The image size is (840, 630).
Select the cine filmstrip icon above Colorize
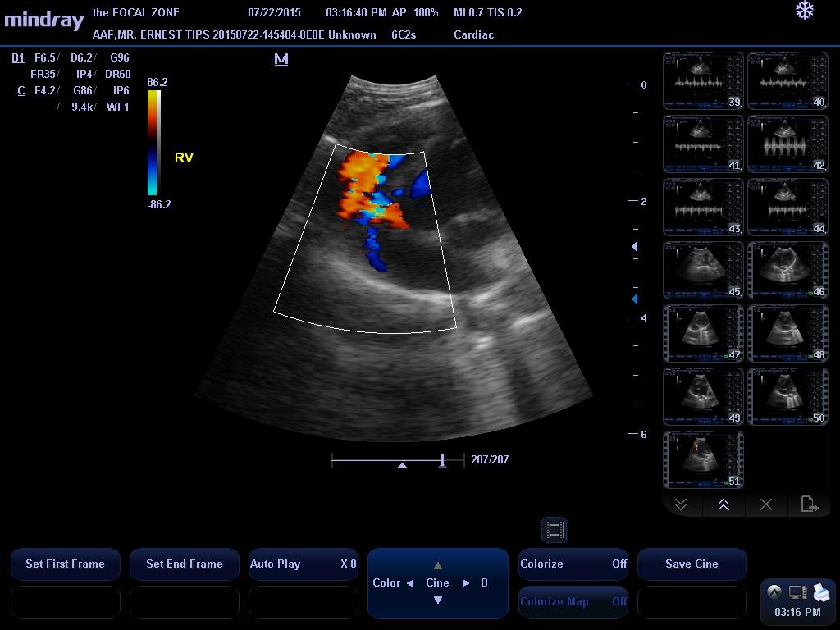tap(554, 530)
